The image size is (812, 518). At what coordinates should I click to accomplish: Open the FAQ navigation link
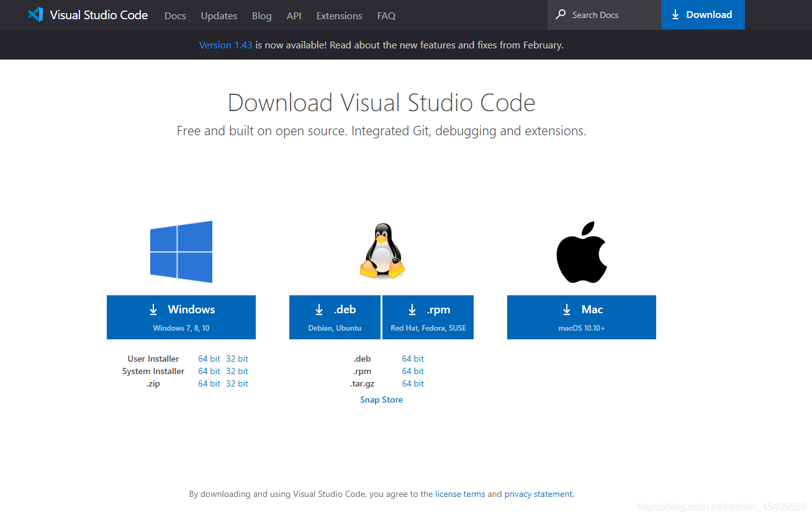click(386, 16)
